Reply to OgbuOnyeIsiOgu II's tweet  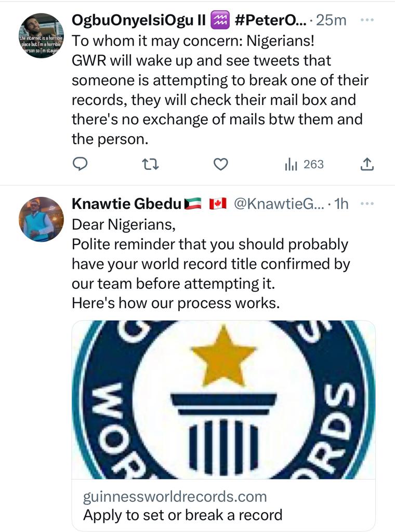click(x=81, y=165)
